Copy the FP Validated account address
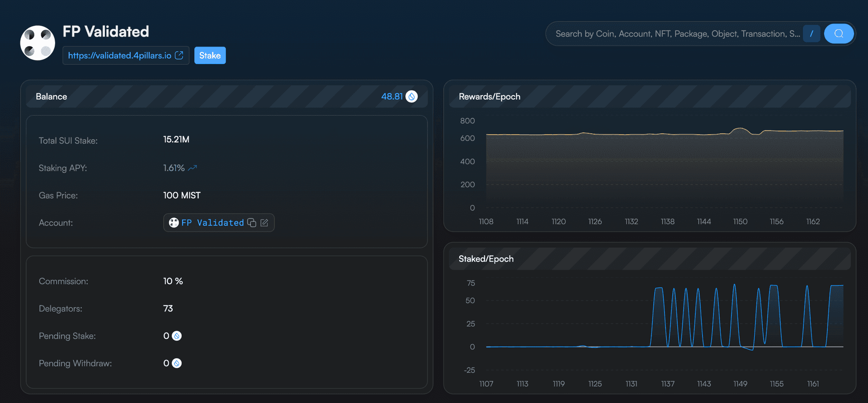 tap(252, 223)
